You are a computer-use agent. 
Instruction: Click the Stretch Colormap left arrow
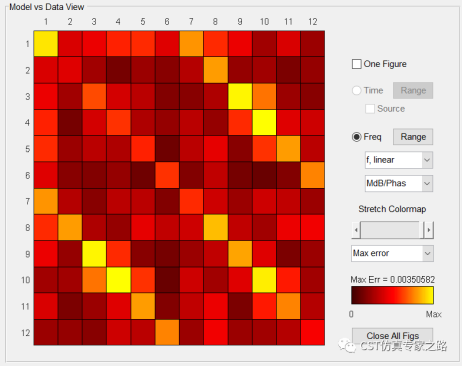click(356, 230)
